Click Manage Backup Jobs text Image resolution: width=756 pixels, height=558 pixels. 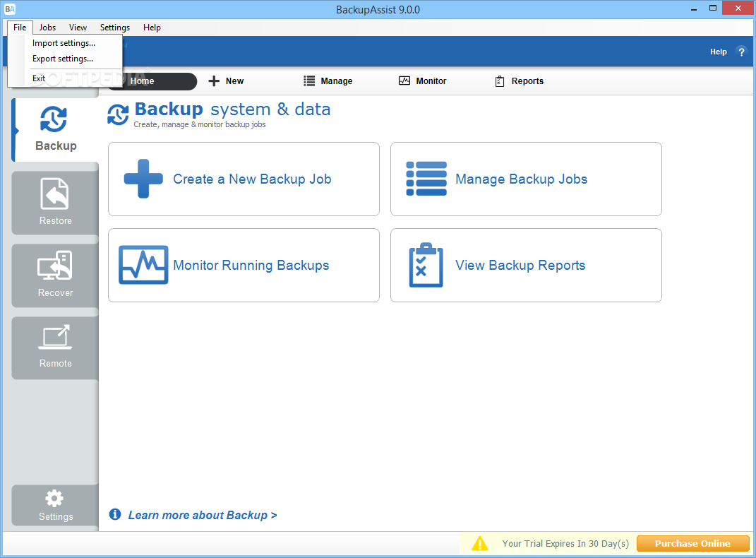(x=521, y=179)
